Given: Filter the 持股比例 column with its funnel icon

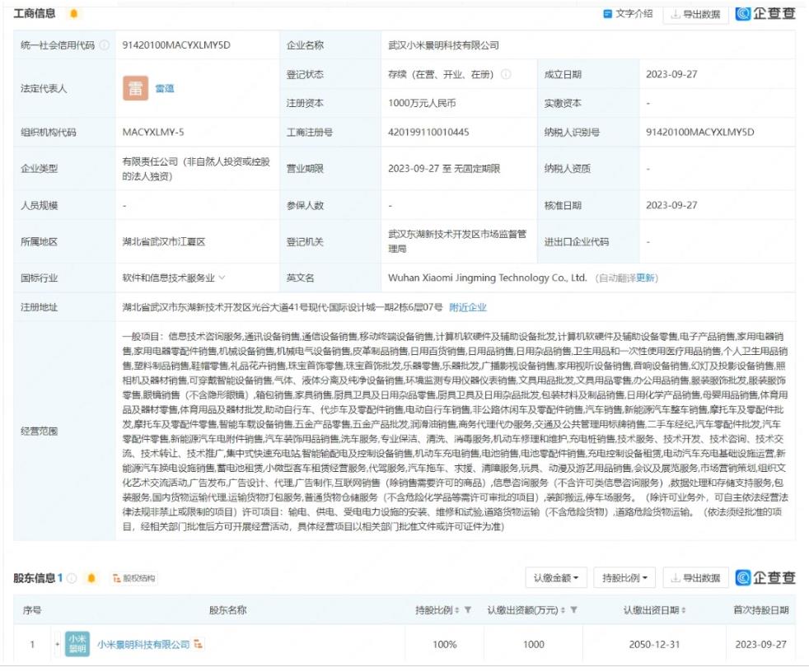Looking at the screenshot, I should [x=467, y=610].
